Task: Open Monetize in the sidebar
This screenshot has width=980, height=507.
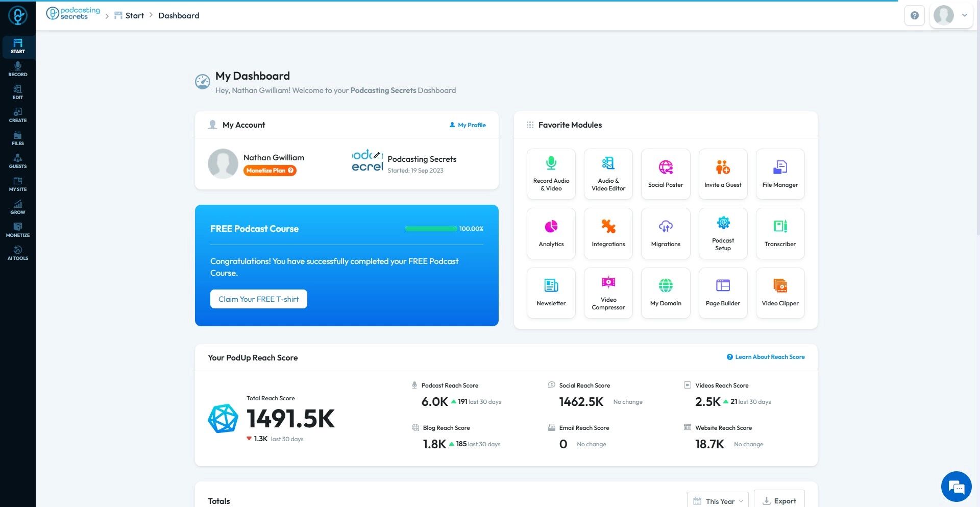Action: pyautogui.click(x=18, y=230)
